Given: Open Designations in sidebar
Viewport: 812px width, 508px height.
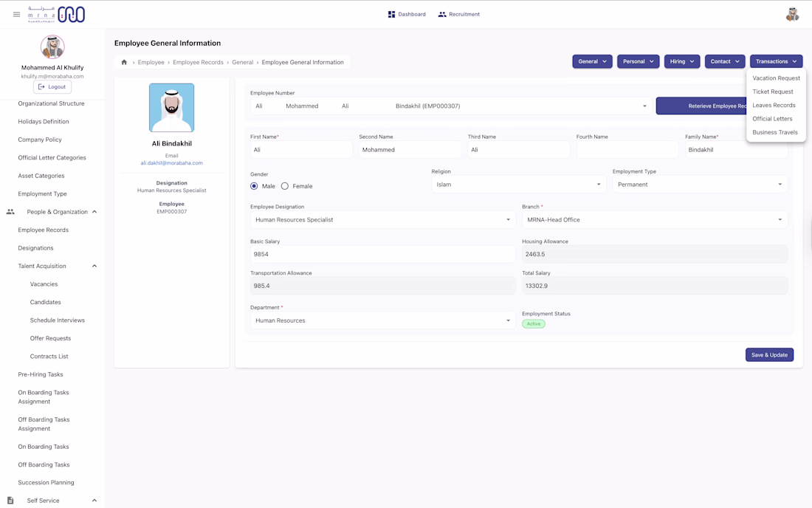Looking at the screenshot, I should (35, 248).
